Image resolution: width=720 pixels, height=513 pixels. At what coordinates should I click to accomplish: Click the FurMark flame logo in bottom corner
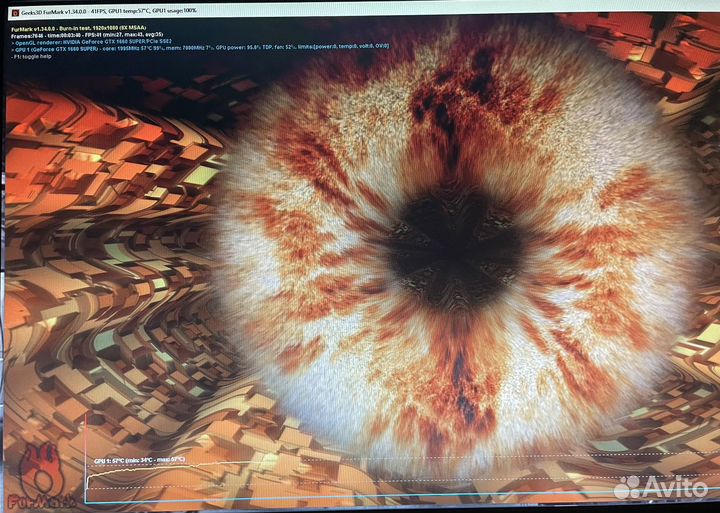(x=42, y=476)
